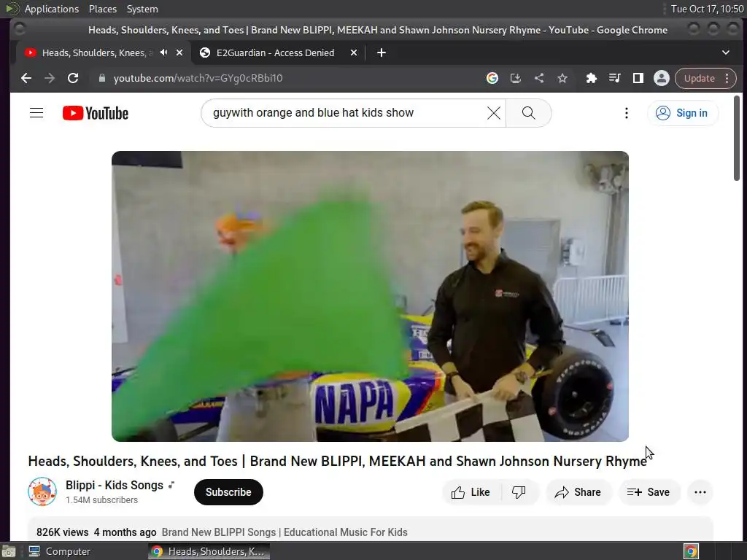Open more actions ellipsis below video
Screen dimensions: 747x560
(x=700, y=492)
